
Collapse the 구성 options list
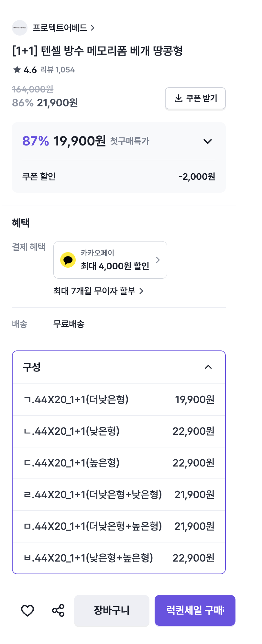(x=208, y=367)
